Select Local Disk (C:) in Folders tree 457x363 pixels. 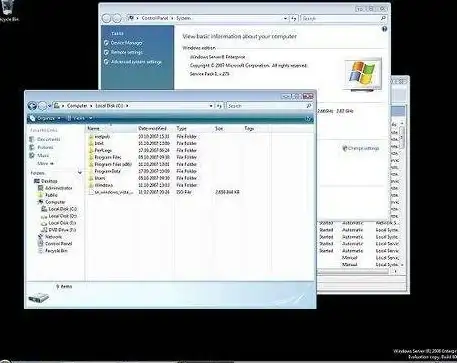(x=59, y=209)
